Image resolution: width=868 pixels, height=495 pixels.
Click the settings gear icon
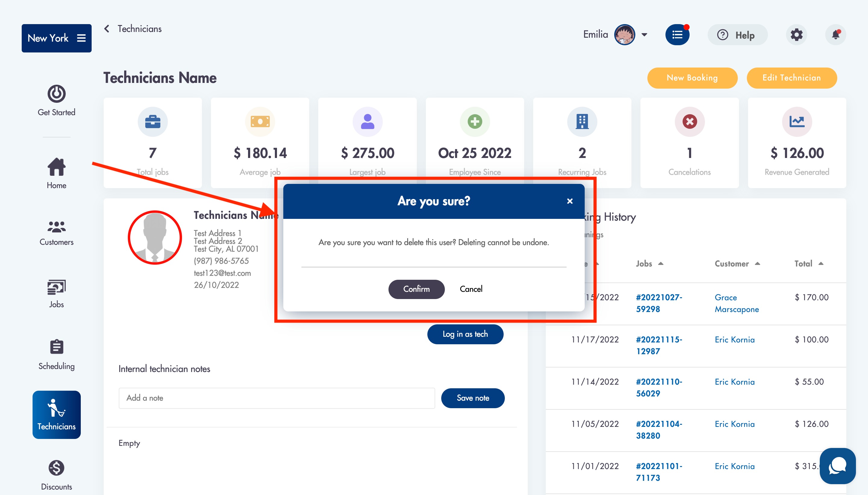click(796, 35)
